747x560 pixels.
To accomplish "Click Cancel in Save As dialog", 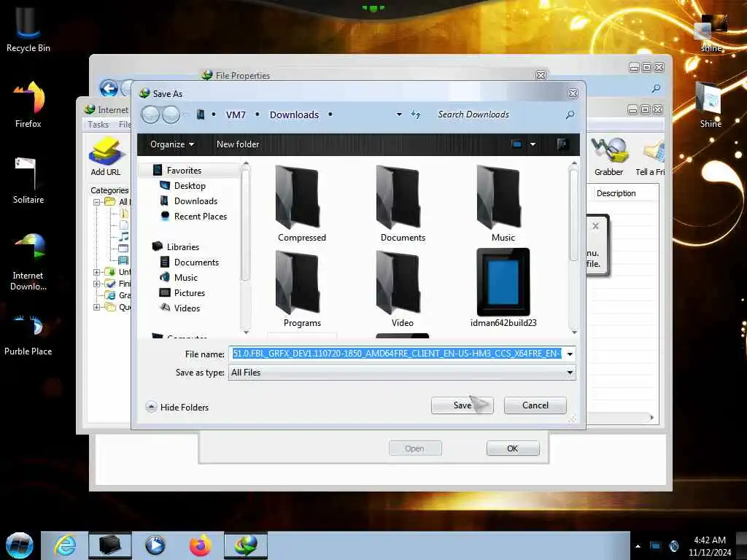I will 535,405.
